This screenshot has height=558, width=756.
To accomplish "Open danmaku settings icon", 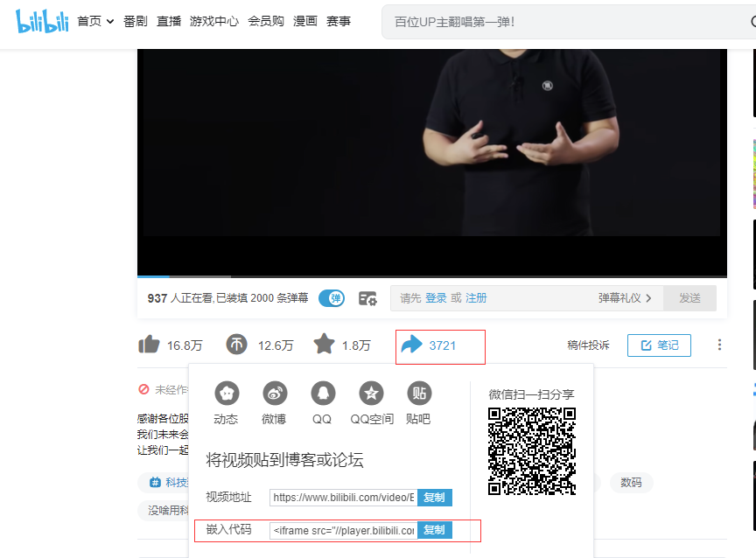I will (367, 299).
